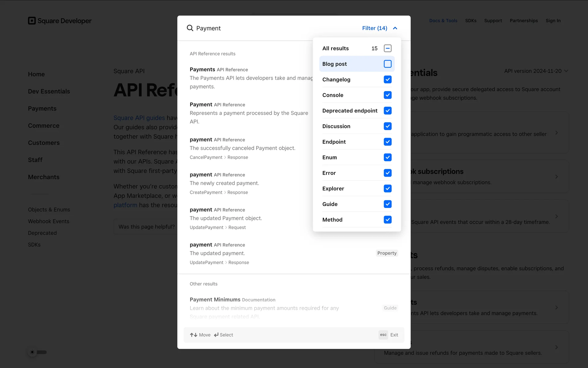Viewport: 588px width, 368px height.
Task: Click the search magnifier icon
Action: (190, 28)
